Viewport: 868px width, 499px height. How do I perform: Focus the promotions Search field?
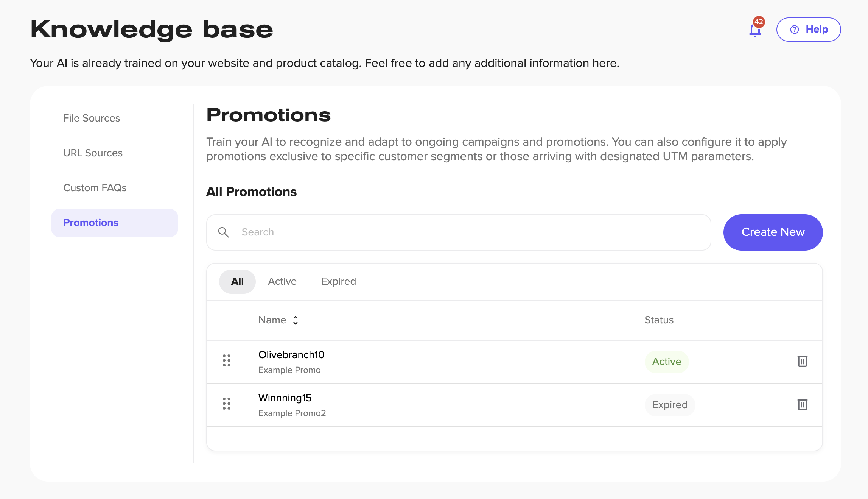[469, 232]
